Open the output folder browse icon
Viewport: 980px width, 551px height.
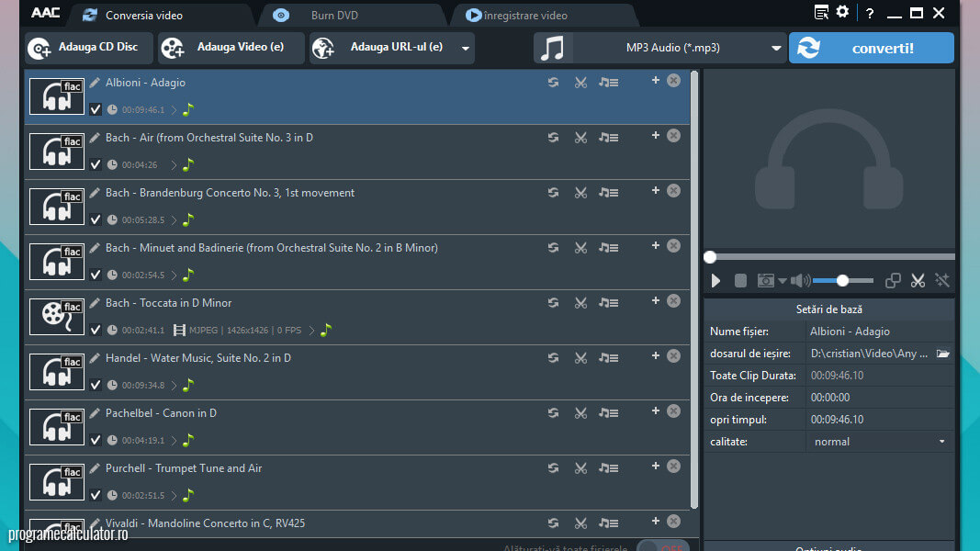[942, 354]
